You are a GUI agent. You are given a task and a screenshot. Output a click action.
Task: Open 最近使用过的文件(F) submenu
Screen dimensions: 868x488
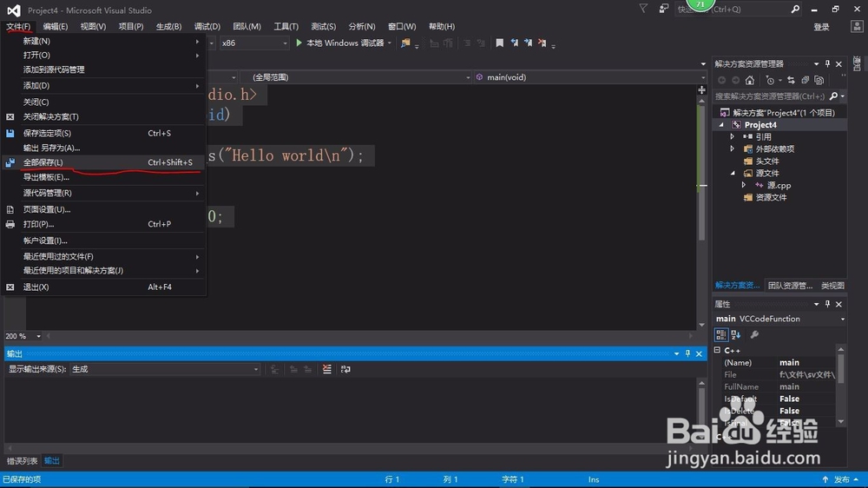pos(103,256)
